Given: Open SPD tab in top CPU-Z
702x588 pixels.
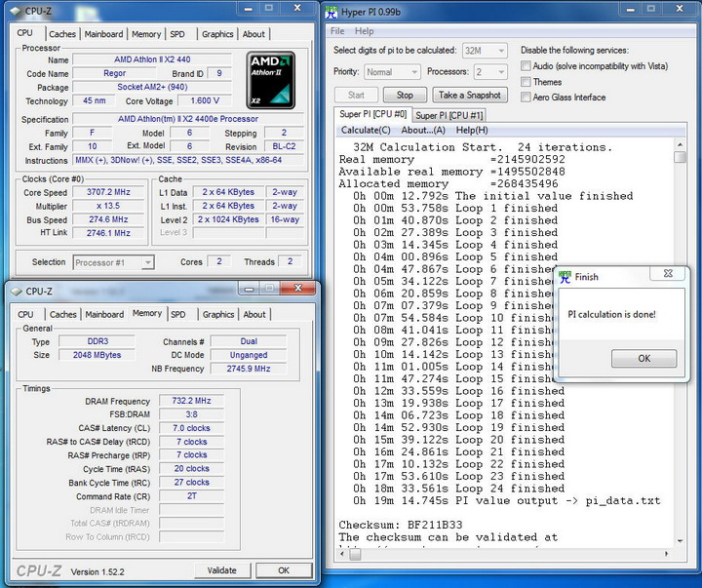Looking at the screenshot, I should click(x=177, y=34).
